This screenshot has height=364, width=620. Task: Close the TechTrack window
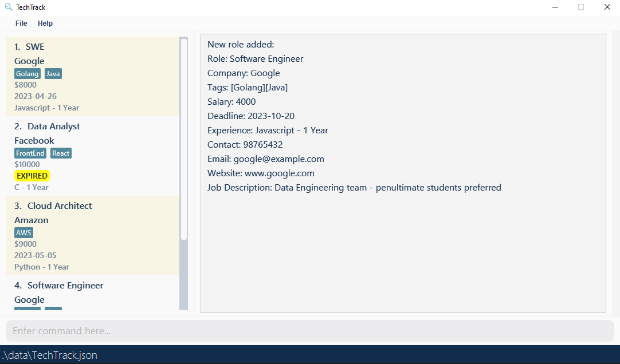[x=607, y=7]
